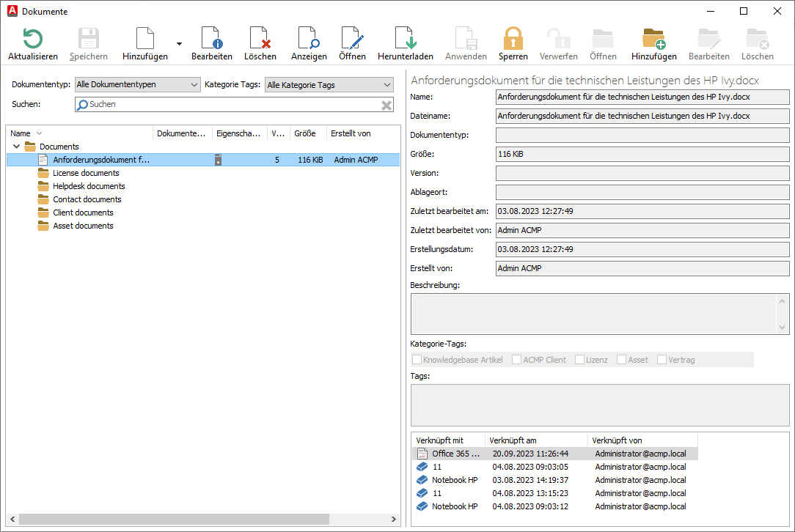The height and width of the screenshot is (532, 795).
Task: Click the Anzeigen document preview icon
Action: pyautogui.click(x=309, y=39)
